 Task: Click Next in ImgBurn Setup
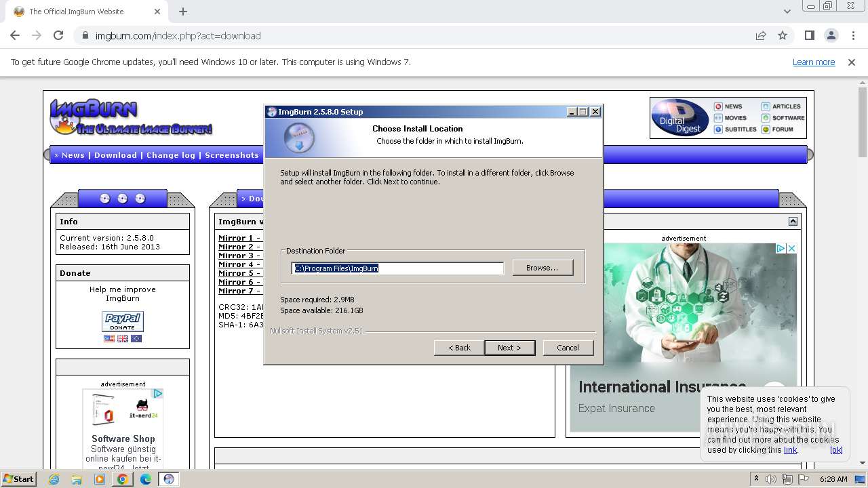click(x=510, y=348)
